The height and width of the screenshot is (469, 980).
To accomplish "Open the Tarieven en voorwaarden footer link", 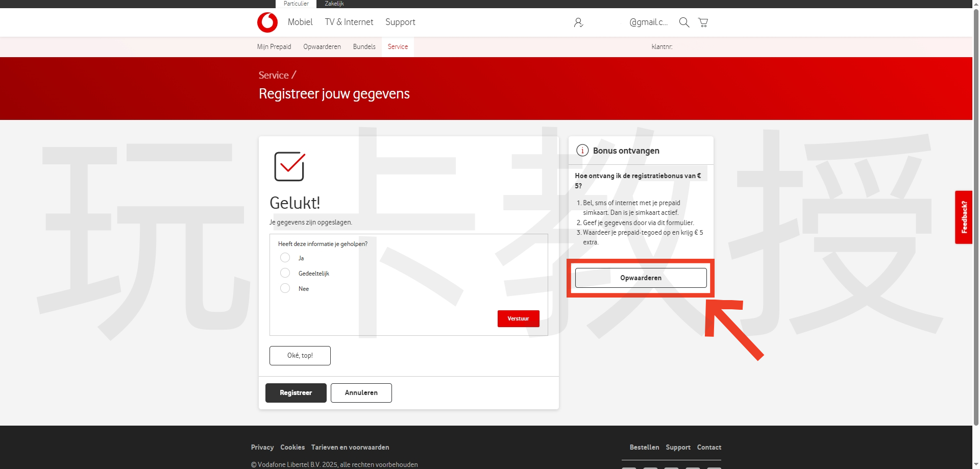I will (350, 447).
